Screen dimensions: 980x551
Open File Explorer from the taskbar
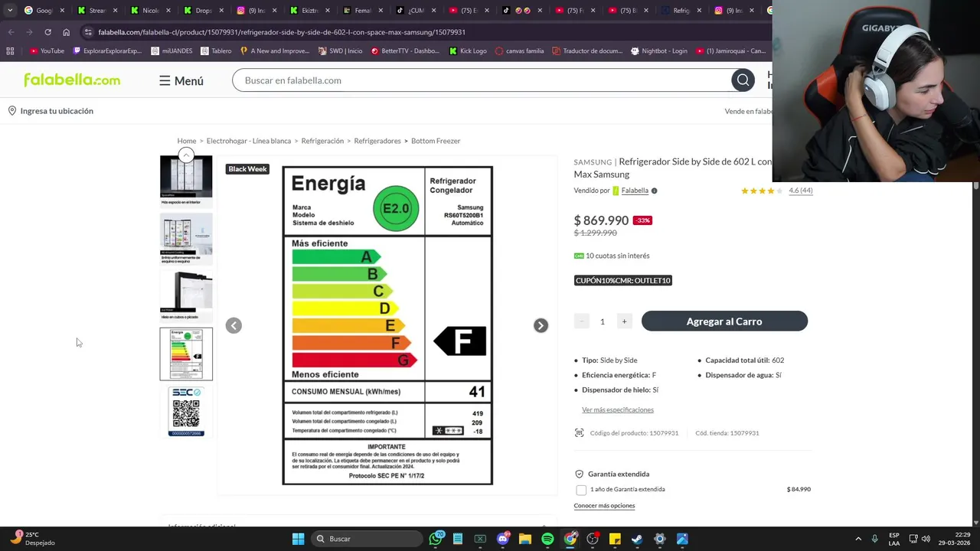coord(525,539)
